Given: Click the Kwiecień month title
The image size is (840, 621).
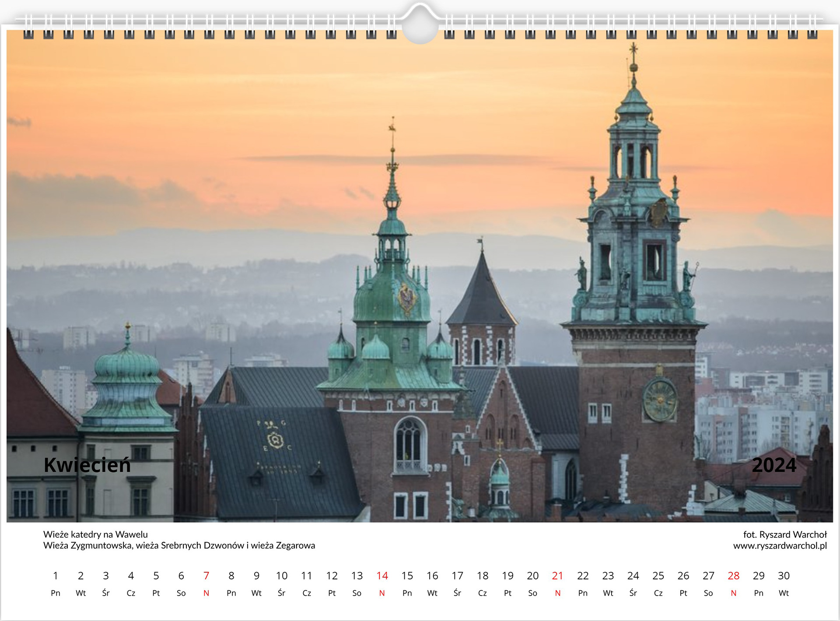Looking at the screenshot, I should (87, 465).
